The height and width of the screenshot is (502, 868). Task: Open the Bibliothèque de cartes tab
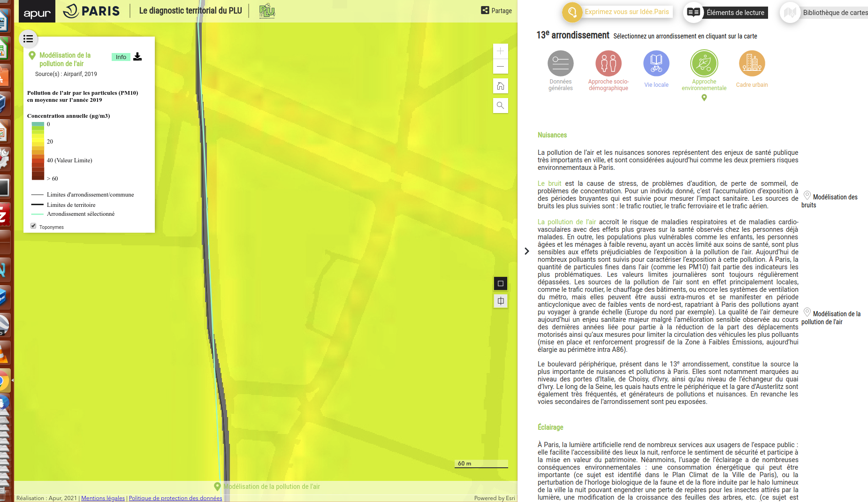click(x=826, y=13)
